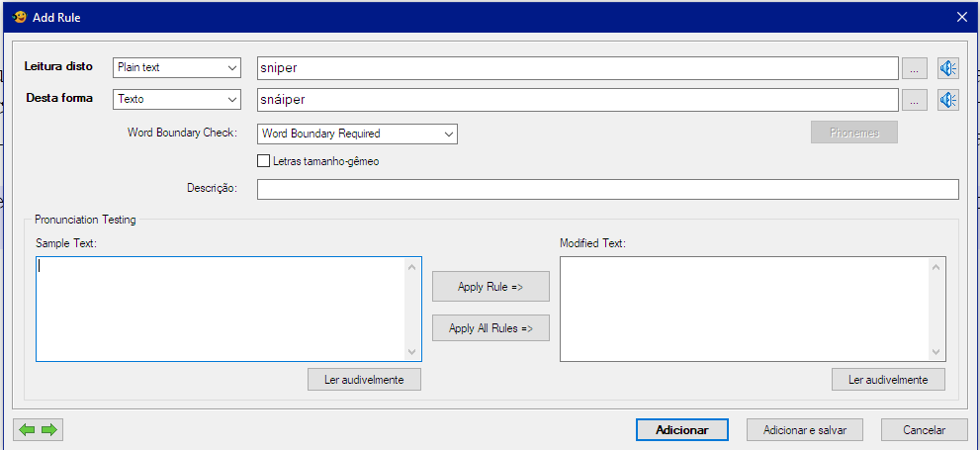Open the browse button next to 'sniper'

tap(914, 68)
